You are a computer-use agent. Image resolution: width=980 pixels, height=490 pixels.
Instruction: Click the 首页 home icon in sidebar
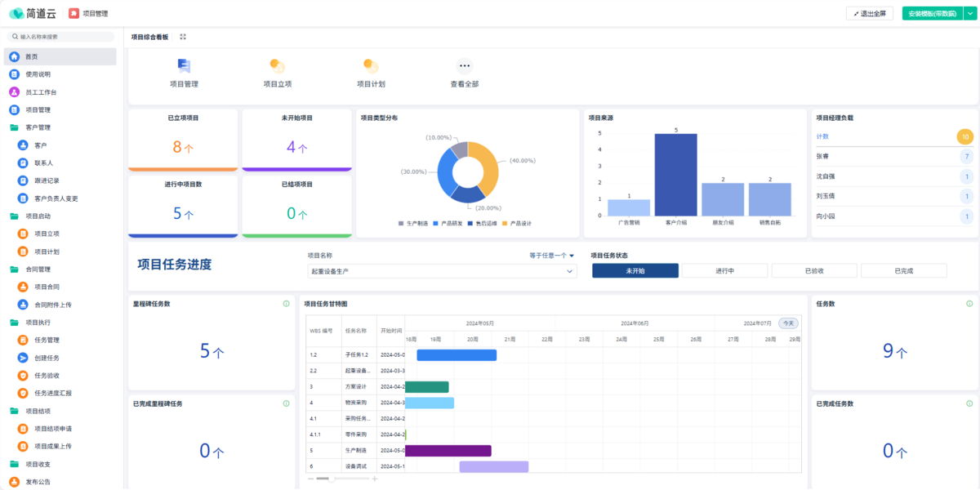click(14, 56)
